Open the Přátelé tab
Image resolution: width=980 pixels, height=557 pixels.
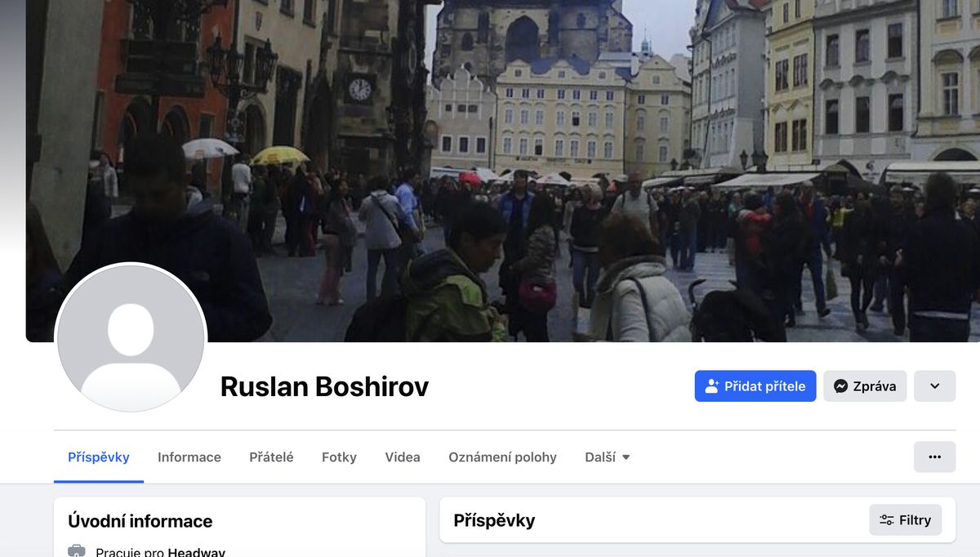pyautogui.click(x=271, y=457)
